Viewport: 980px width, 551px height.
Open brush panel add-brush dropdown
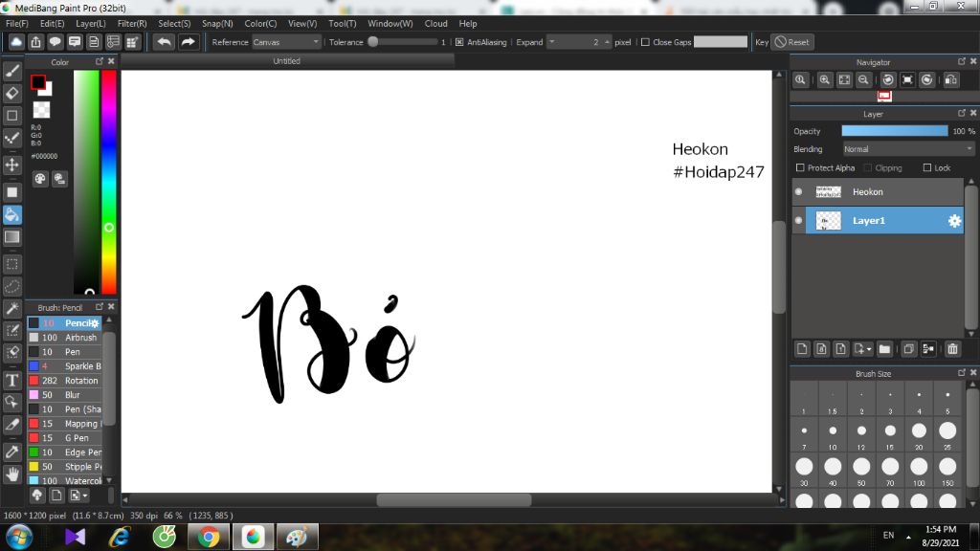point(85,496)
